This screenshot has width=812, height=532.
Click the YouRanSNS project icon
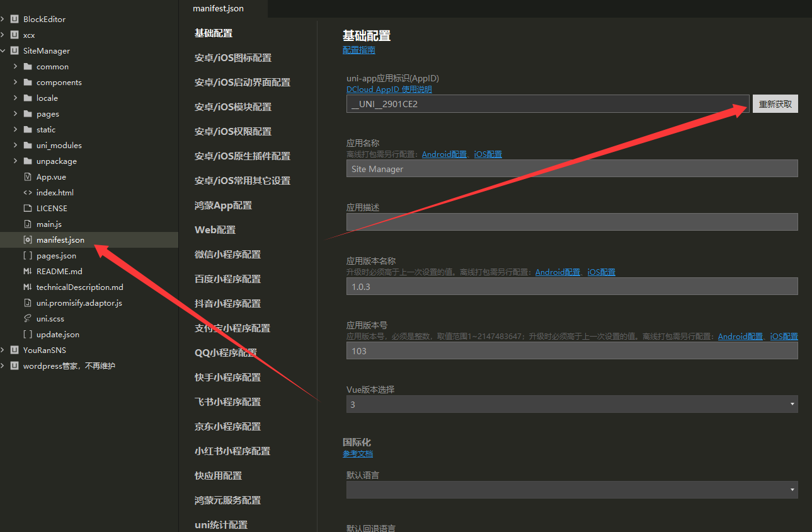14,350
